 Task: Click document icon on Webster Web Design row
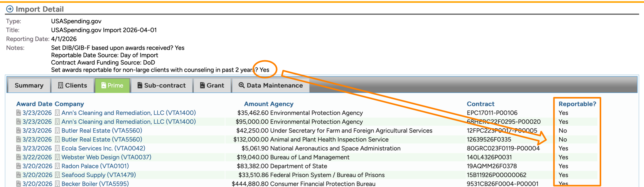click(x=19, y=157)
